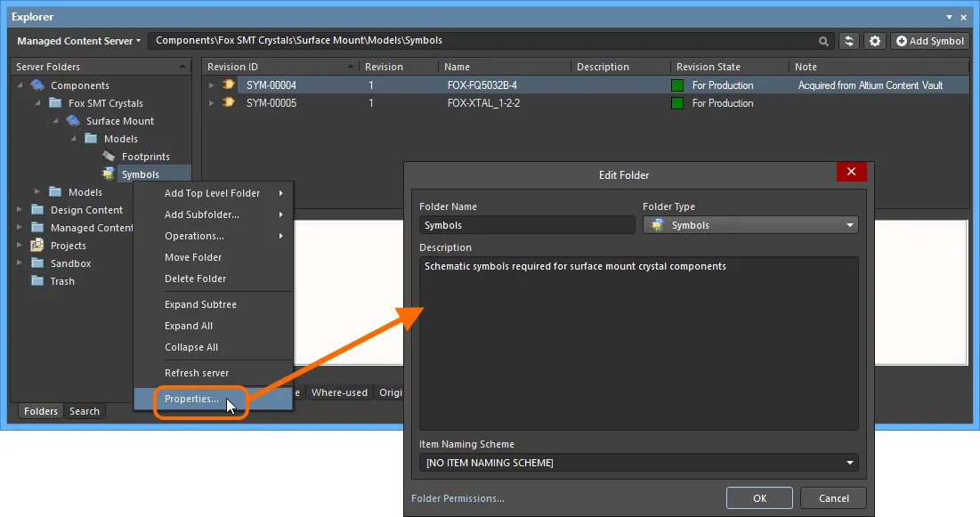Image resolution: width=980 pixels, height=517 pixels.
Task: Click the search magnifier icon in path bar
Action: [823, 41]
